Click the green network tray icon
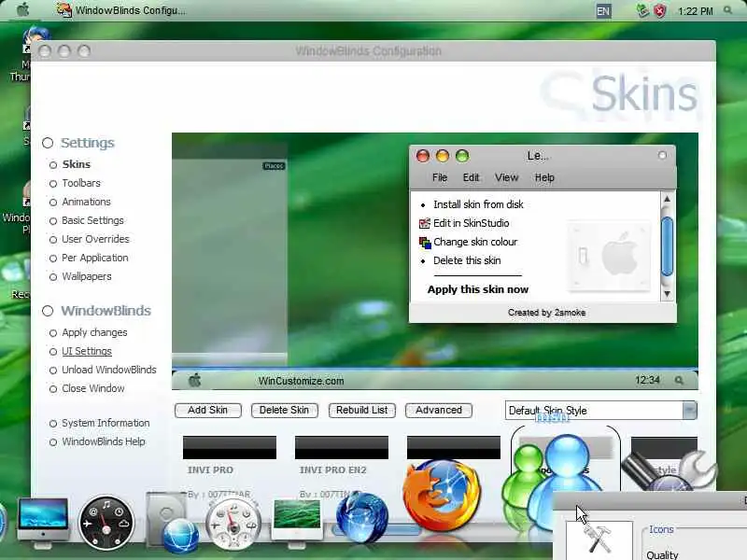747x560 pixels. point(642,10)
